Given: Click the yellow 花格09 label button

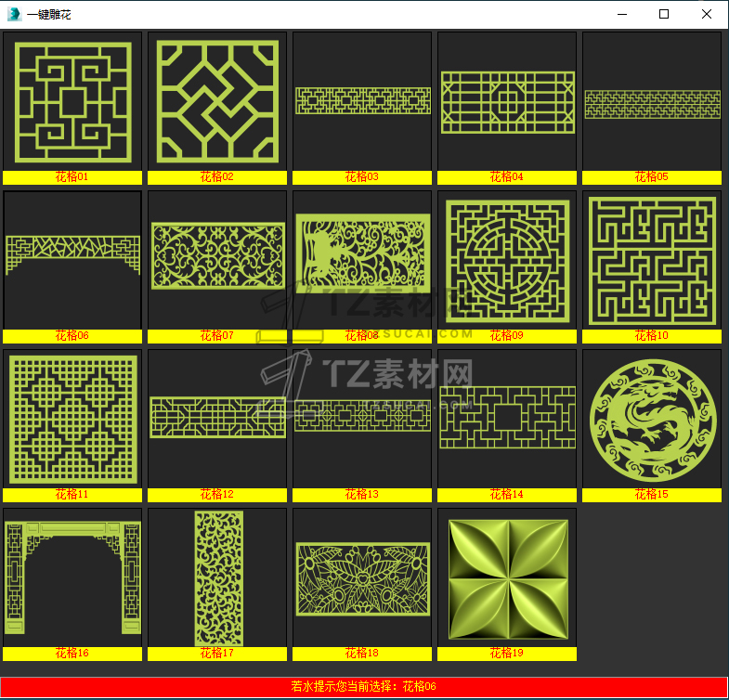Looking at the screenshot, I should pyautogui.click(x=507, y=336).
